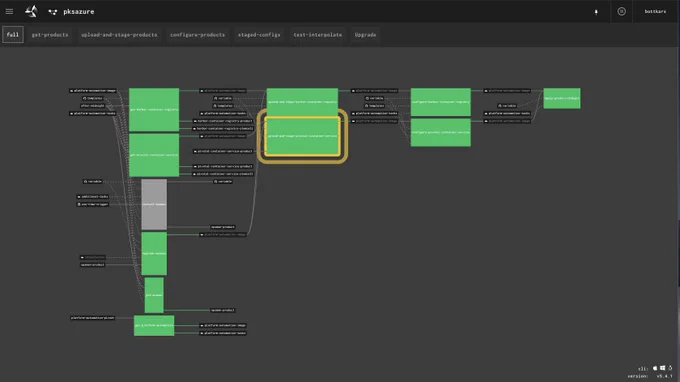Click the pivotal-container-service-stemcell resource
680x382 pixels.
coord(223,174)
